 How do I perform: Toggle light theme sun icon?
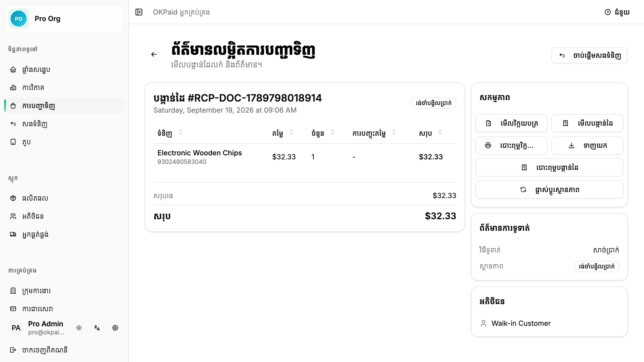point(79,328)
